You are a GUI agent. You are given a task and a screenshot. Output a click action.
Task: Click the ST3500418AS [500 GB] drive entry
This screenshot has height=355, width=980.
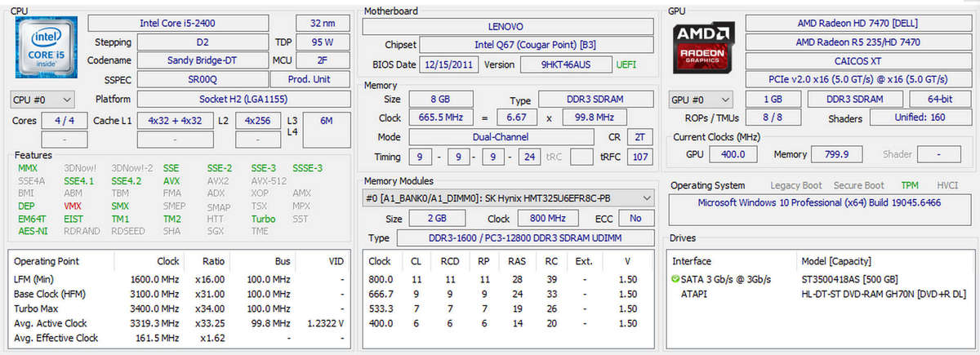coord(849,279)
